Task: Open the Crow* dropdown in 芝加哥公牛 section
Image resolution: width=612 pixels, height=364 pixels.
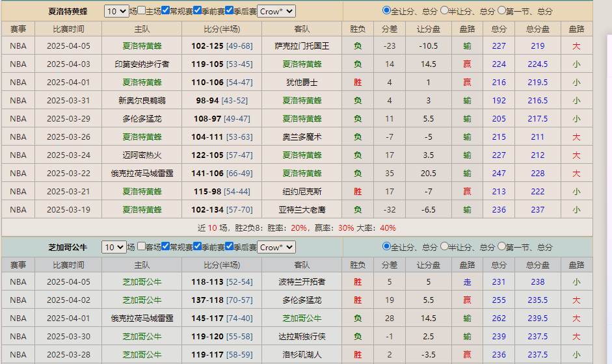Action: coord(276,248)
